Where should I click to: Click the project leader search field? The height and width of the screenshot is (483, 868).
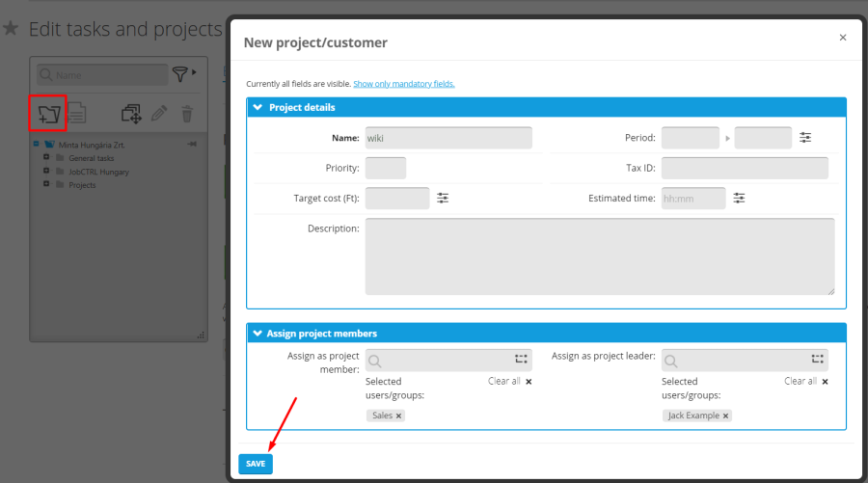(x=745, y=361)
